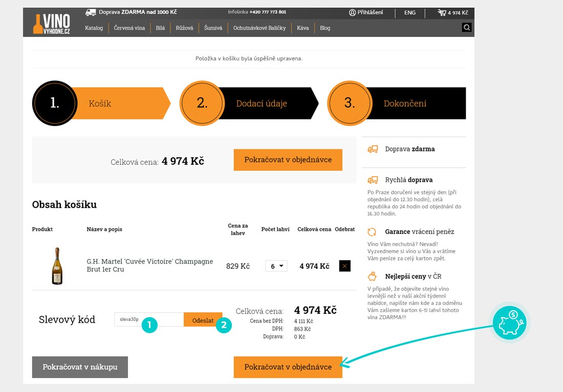The height and width of the screenshot is (392, 563).
Task: Open the search magnifier icon
Action: [466, 28]
